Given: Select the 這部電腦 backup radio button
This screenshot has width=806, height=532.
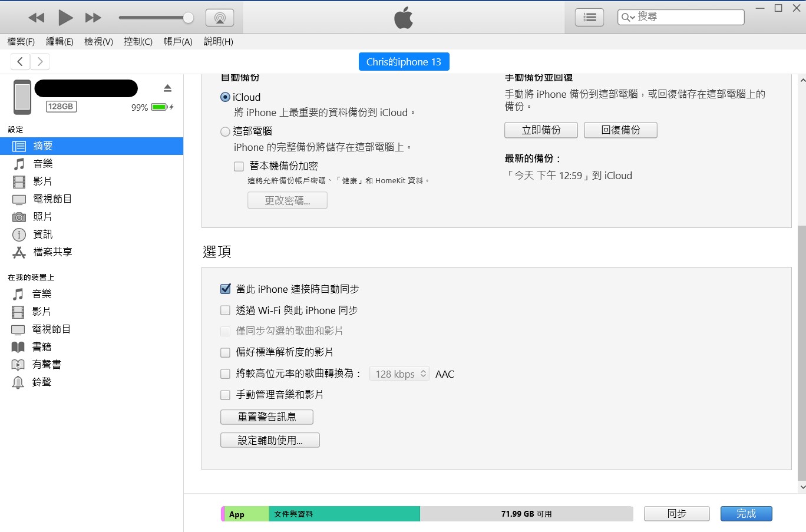Looking at the screenshot, I should 225,131.
